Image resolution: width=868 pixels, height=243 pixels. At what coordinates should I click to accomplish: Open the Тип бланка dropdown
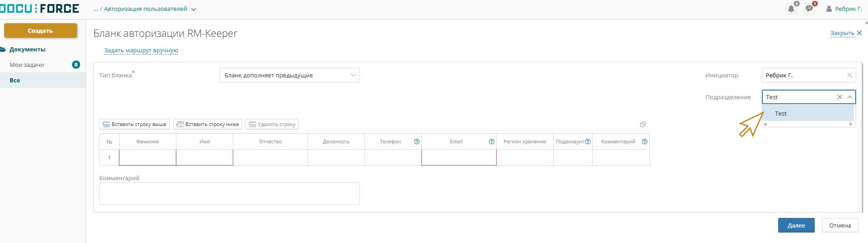[289, 75]
